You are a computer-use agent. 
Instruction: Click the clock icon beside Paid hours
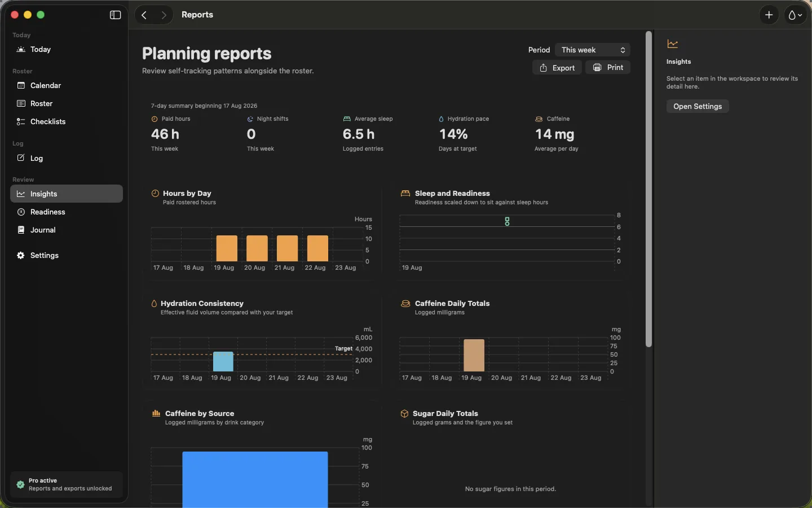click(155, 119)
